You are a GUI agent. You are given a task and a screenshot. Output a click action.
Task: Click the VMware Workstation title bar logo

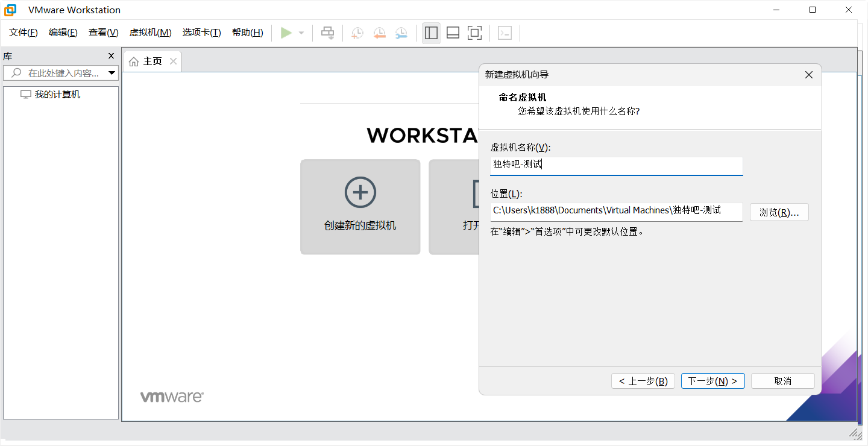pyautogui.click(x=10, y=10)
